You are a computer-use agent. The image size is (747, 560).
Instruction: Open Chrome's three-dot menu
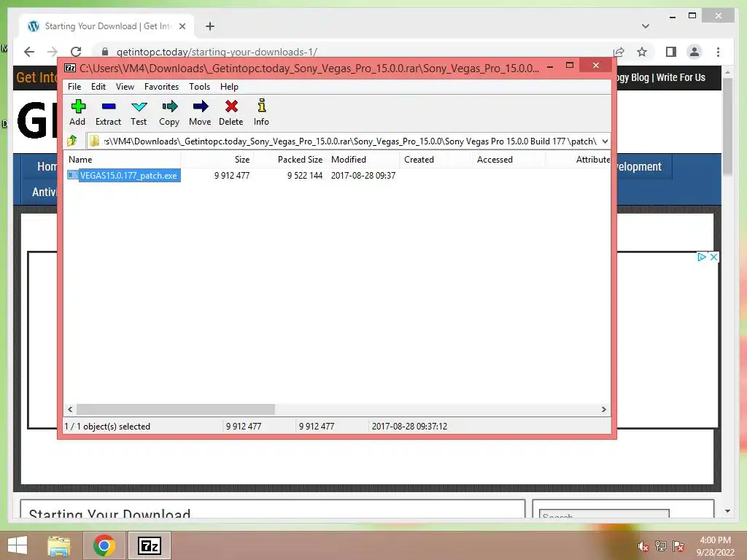click(718, 52)
